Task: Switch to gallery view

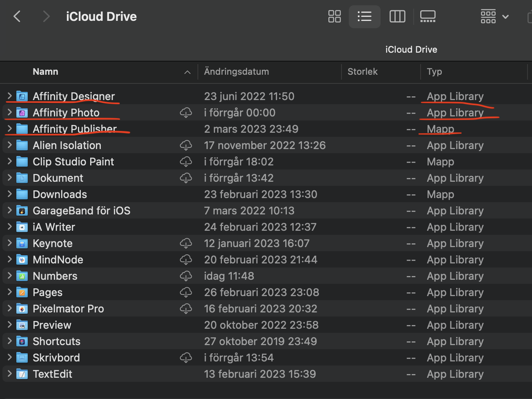Action: coord(428,16)
